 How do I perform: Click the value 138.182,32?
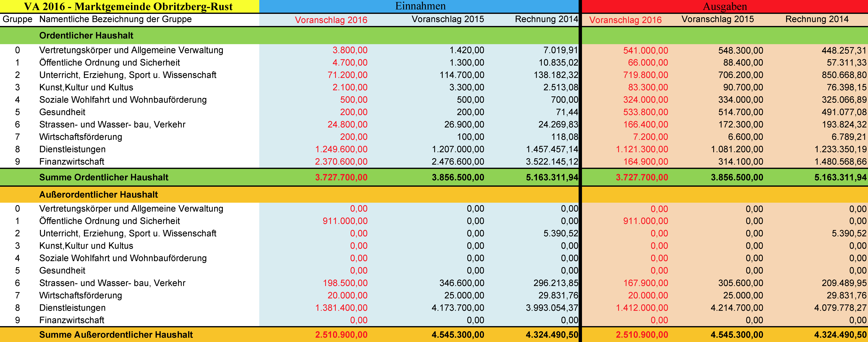click(556, 75)
